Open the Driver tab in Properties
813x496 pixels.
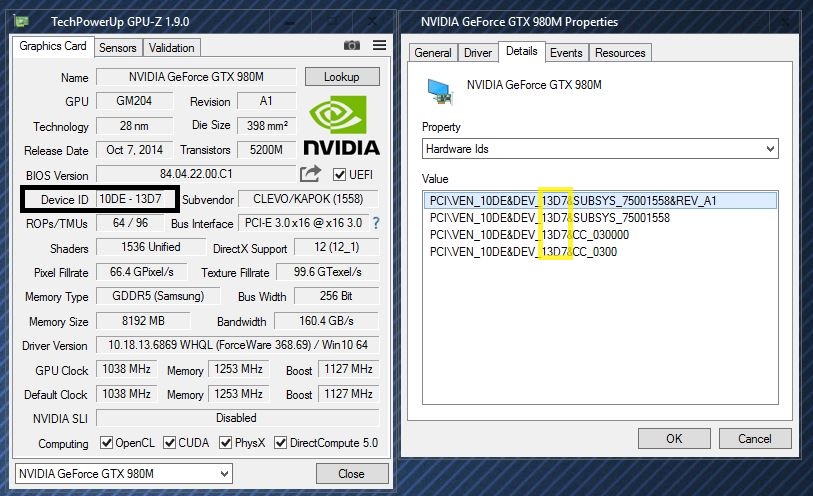click(478, 53)
